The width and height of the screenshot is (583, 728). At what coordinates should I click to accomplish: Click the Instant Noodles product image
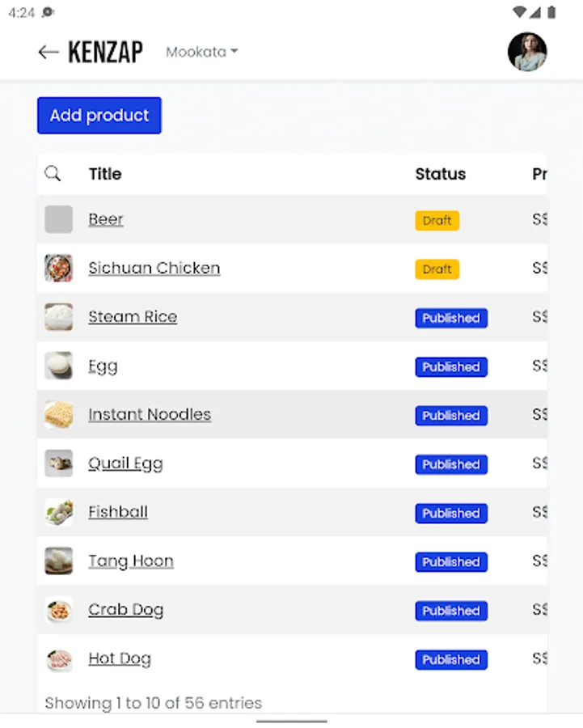coord(58,415)
